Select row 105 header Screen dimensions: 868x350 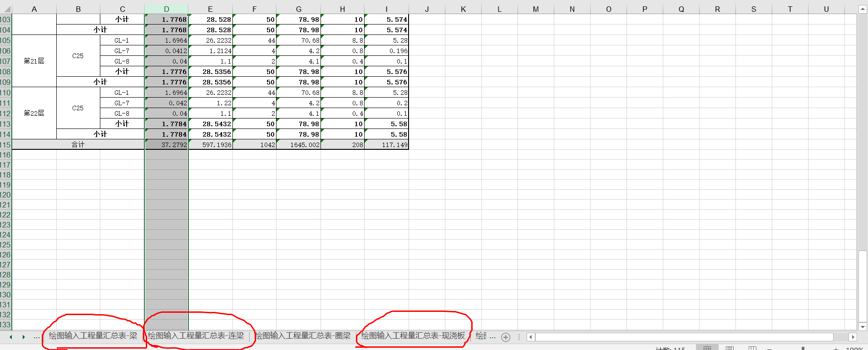(5, 40)
